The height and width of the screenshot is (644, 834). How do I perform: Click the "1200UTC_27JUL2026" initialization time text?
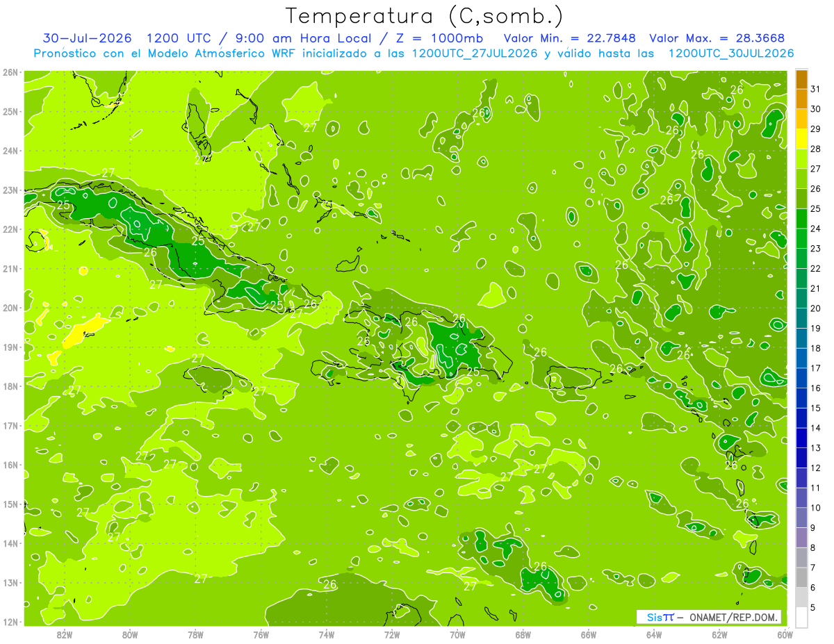pos(475,53)
